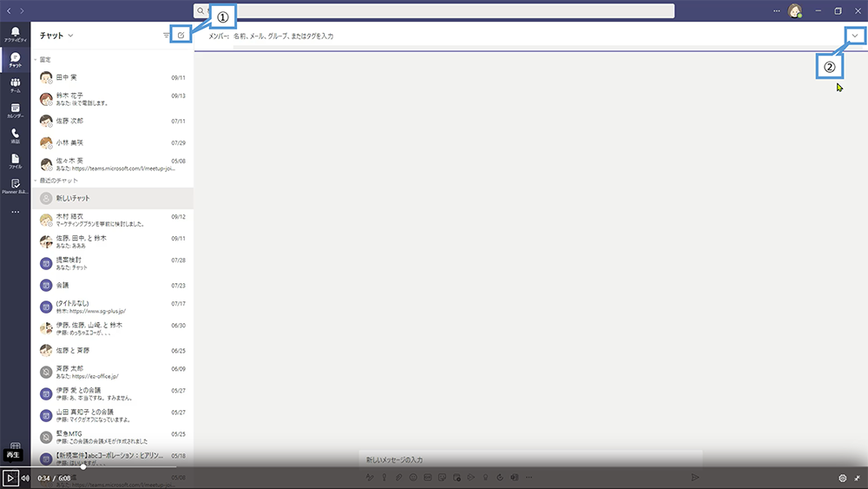Open the GIF picker in compose bar
Screen dimensions: 868x489
[427, 477]
